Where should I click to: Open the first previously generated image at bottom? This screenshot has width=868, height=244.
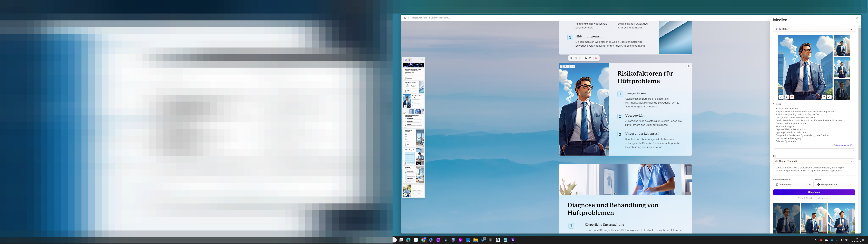(786, 218)
